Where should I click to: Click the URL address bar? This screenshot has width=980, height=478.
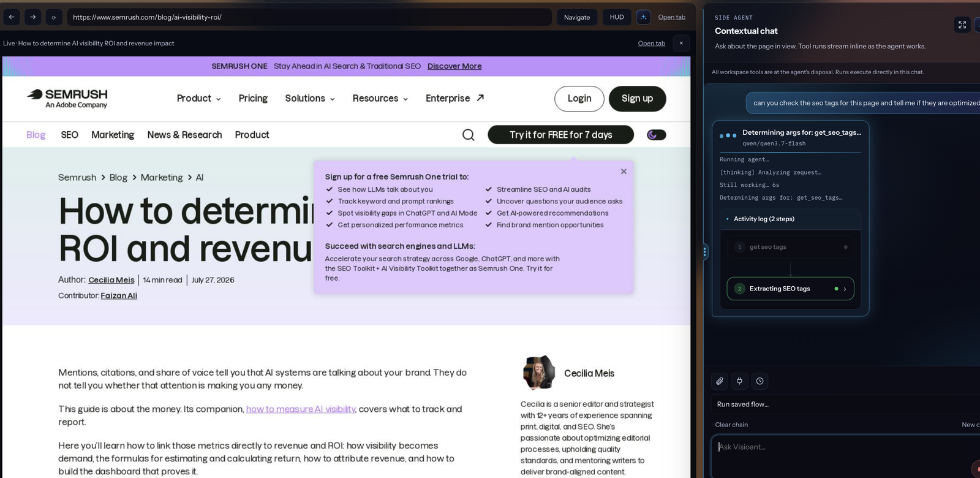click(x=309, y=17)
